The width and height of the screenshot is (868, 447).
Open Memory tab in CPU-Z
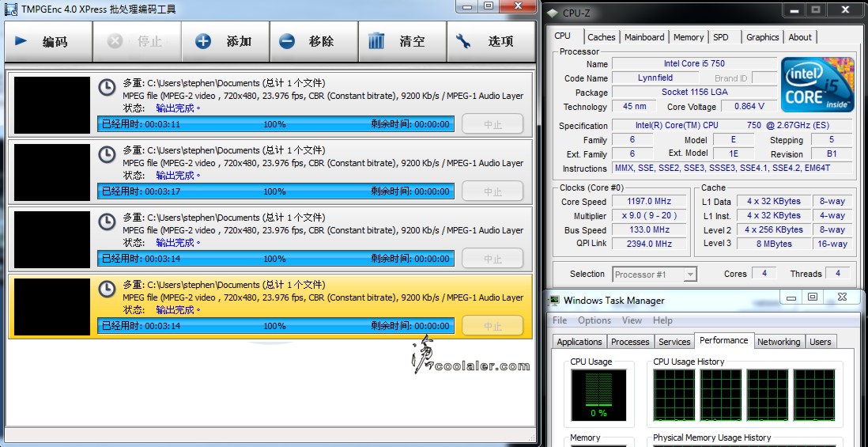(688, 37)
